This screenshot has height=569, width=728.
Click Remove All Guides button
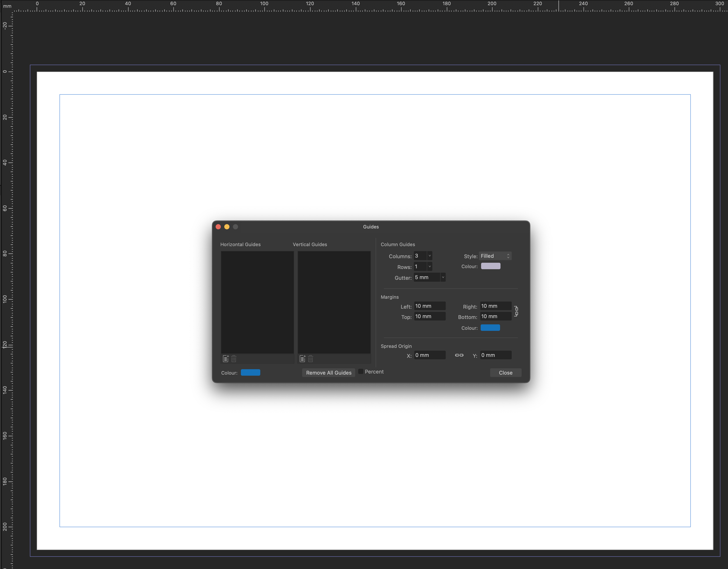(x=329, y=373)
